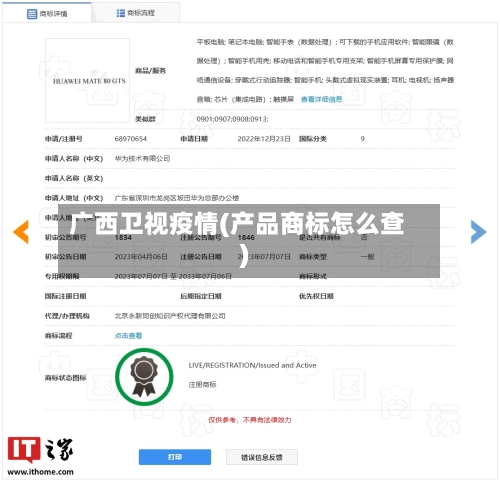The width and height of the screenshot is (500, 482).
Task: Select applicant name 华为技术有限公司
Action: click(x=142, y=158)
